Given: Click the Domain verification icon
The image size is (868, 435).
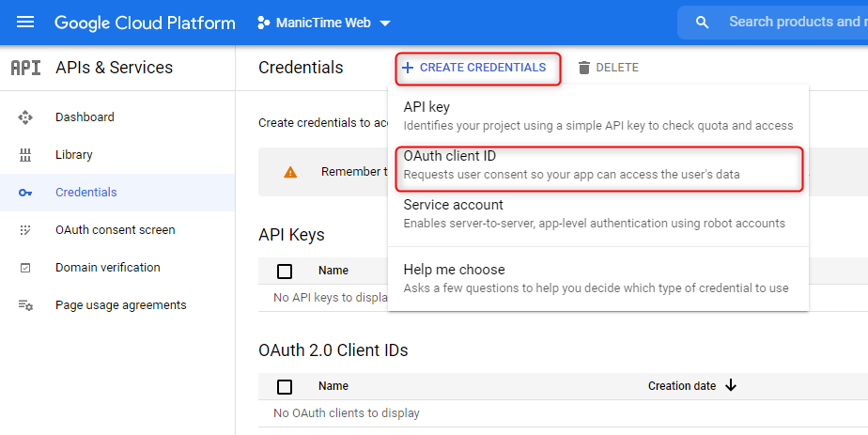Looking at the screenshot, I should (26, 268).
